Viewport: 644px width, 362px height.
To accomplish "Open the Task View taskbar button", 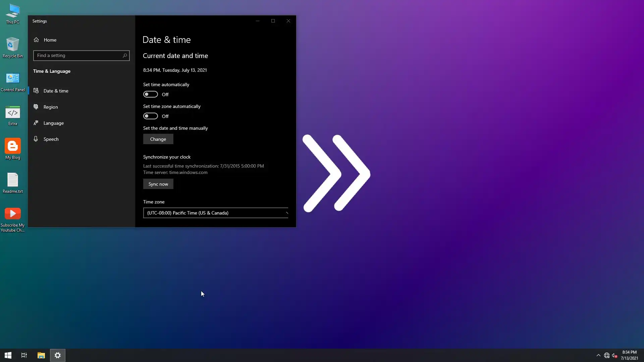I will pos(24,355).
